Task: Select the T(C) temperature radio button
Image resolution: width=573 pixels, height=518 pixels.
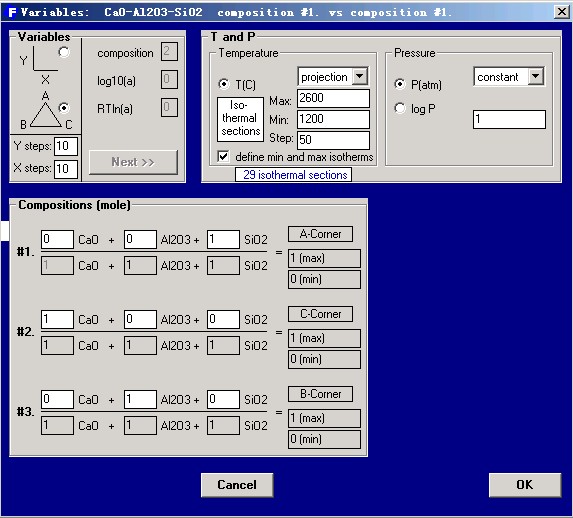Action: 224,84
